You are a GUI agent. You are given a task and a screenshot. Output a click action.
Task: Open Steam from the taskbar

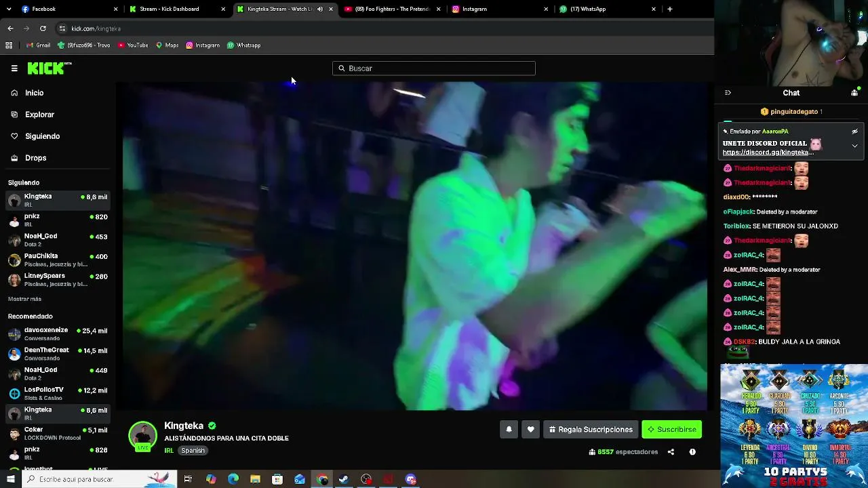click(344, 479)
